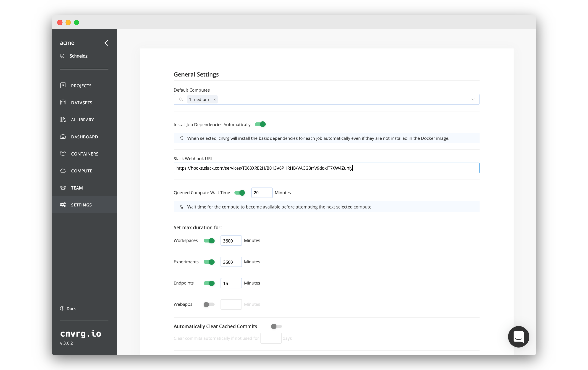
Task: Click the Schneidz username
Action: [78, 56]
